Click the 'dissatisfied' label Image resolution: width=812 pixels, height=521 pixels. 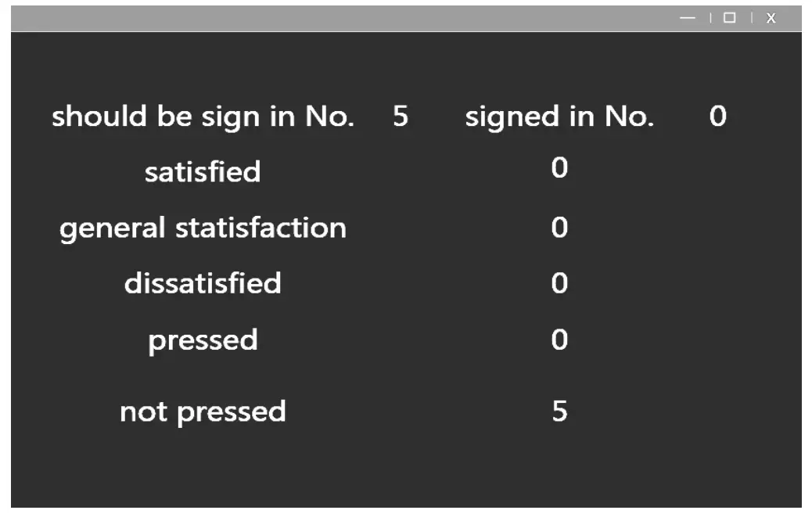click(203, 282)
